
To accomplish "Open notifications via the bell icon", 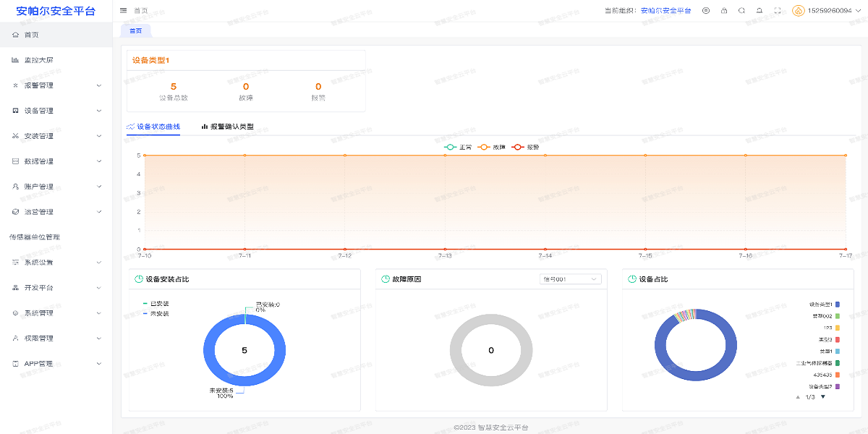I will [759, 10].
